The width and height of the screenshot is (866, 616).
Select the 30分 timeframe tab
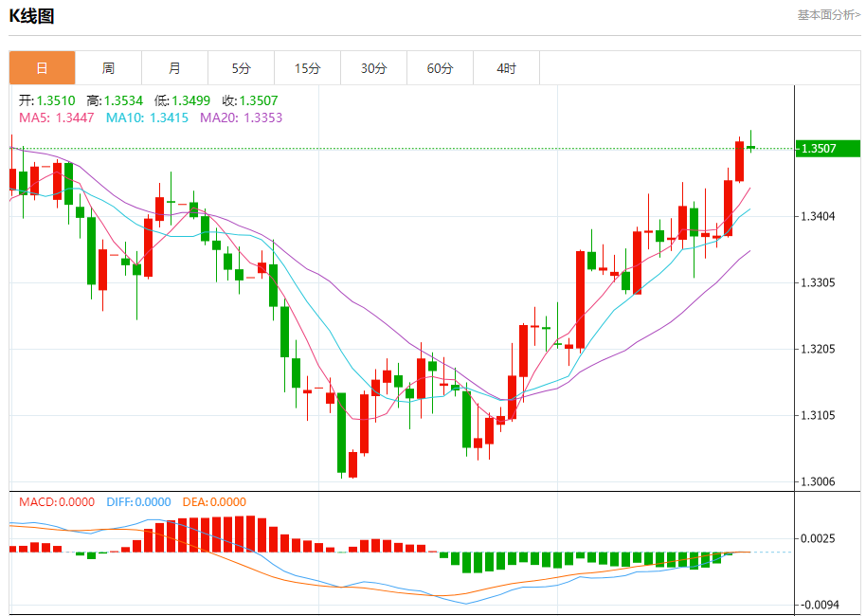click(373, 68)
